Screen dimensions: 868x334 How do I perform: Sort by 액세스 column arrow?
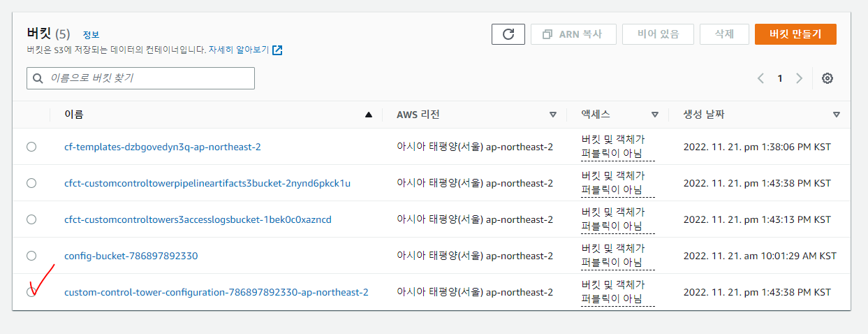click(655, 115)
